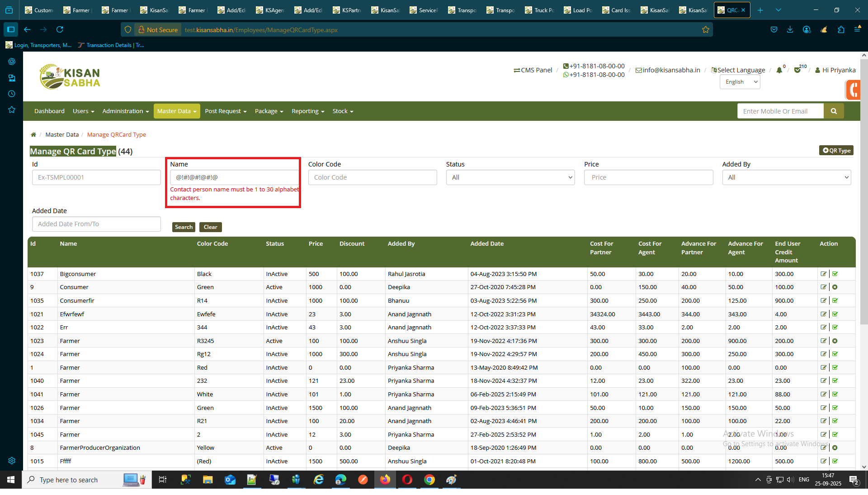
Task: Open the Reporting menu
Action: pyautogui.click(x=307, y=111)
